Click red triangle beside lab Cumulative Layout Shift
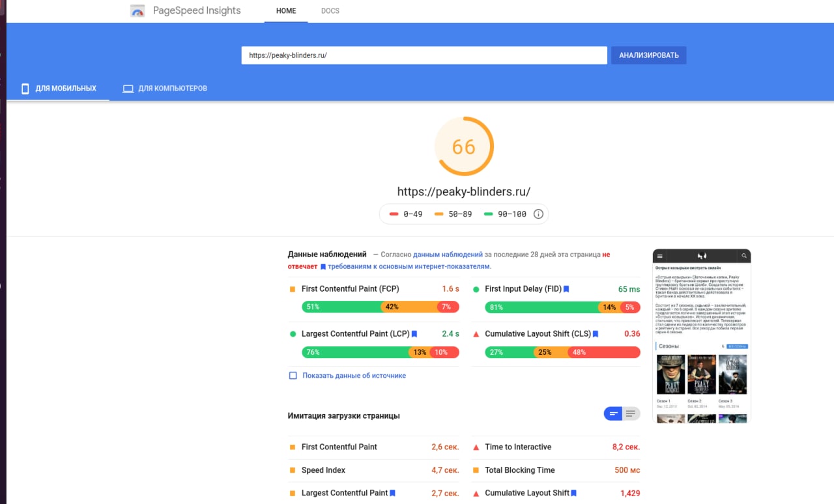This screenshot has width=834, height=504. coord(476,494)
